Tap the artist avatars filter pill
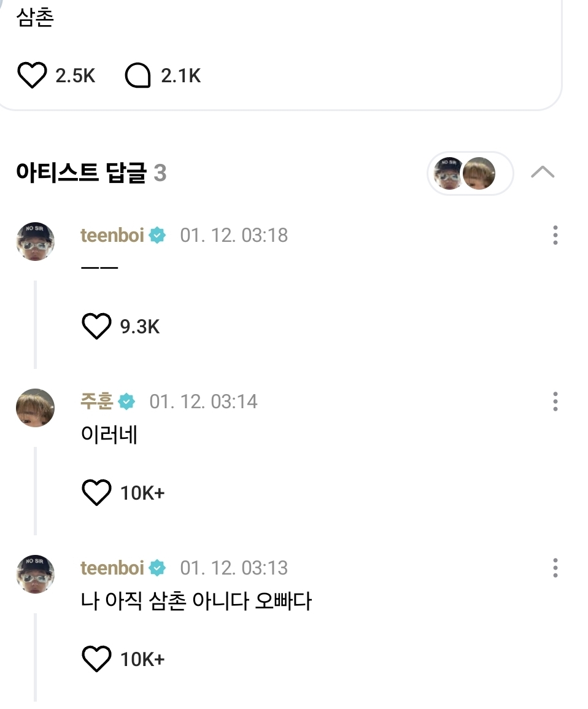The width and height of the screenshot is (588, 709). [470, 173]
